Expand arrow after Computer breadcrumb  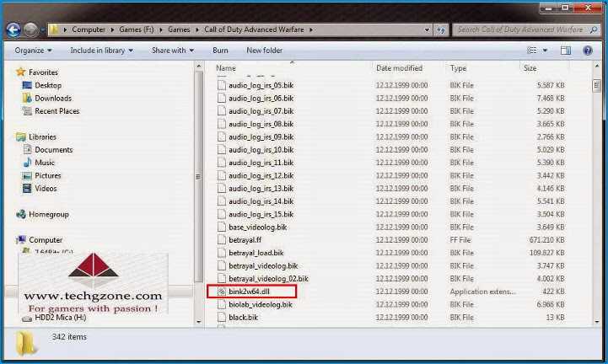coord(112,29)
